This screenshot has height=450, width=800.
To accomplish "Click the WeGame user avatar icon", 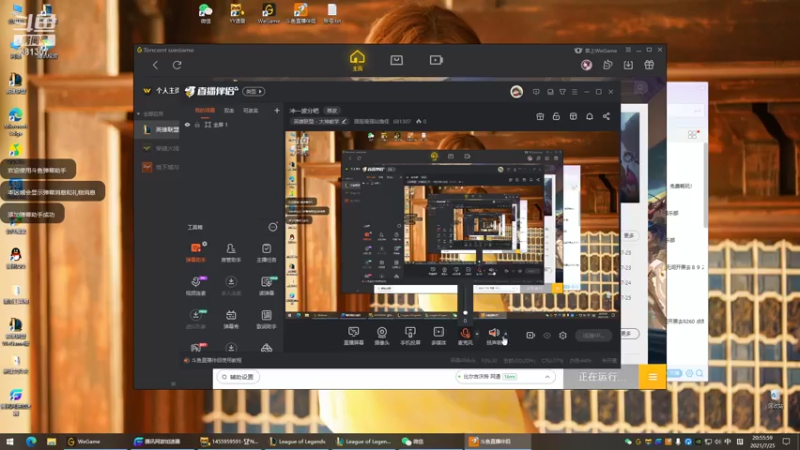I will pos(586,65).
